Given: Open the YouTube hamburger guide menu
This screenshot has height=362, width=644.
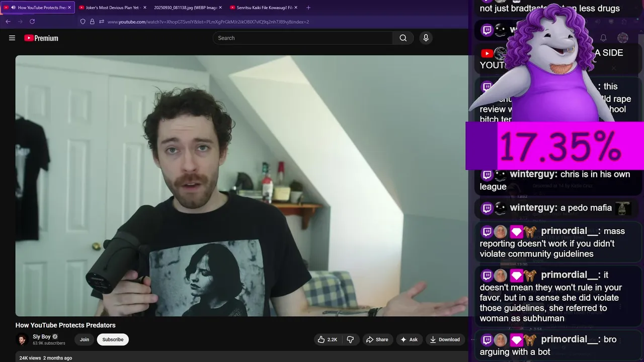Looking at the screenshot, I should pyautogui.click(x=12, y=38).
